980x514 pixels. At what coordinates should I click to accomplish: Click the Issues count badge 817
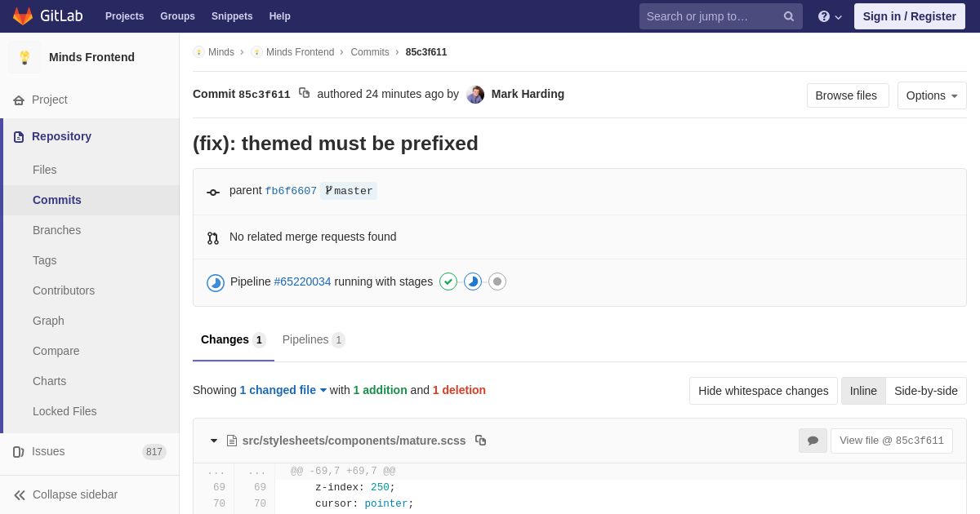(154, 452)
